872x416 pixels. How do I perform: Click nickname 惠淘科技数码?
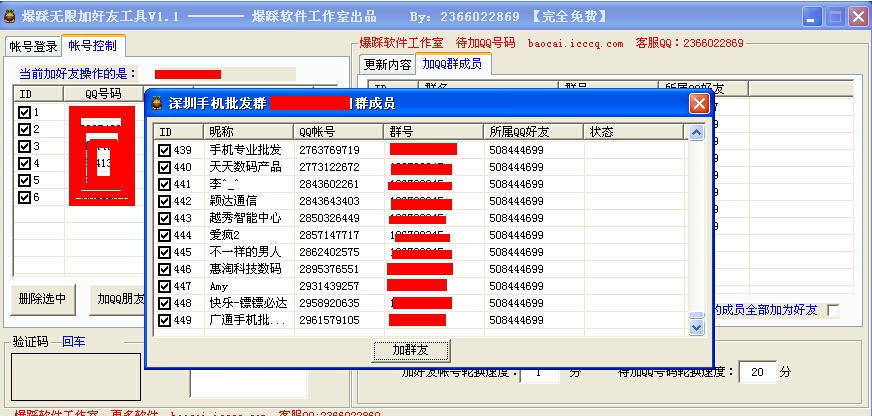click(245, 269)
